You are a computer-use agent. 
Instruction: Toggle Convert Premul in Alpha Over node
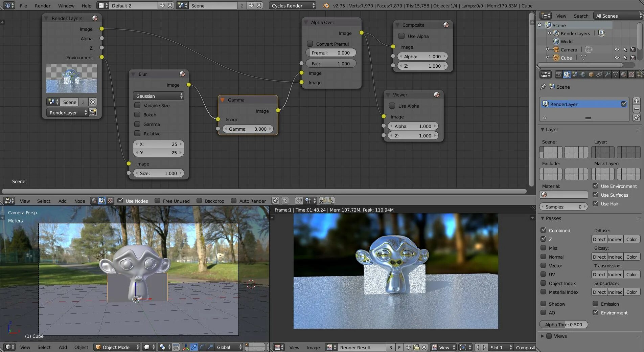pos(309,44)
